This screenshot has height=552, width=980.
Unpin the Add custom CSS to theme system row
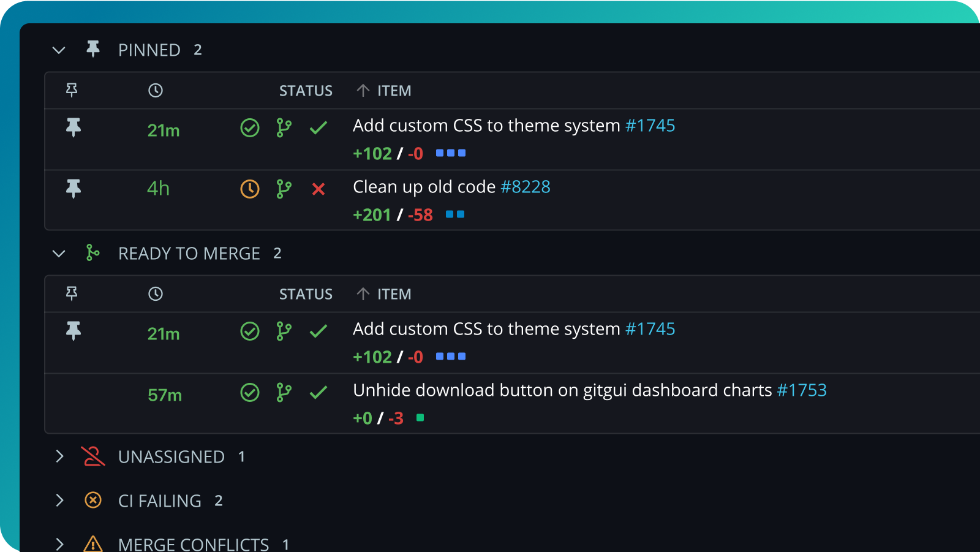73,128
